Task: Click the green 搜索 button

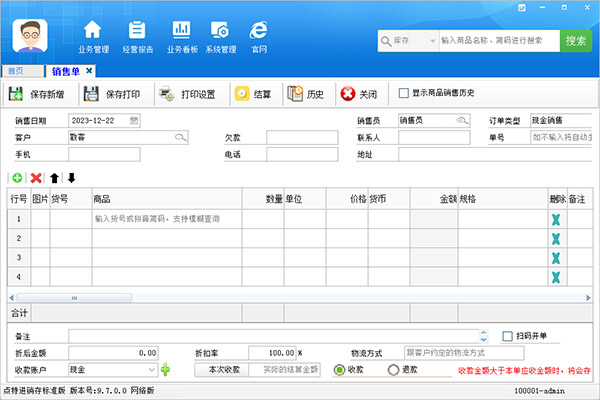Action: coord(577,41)
